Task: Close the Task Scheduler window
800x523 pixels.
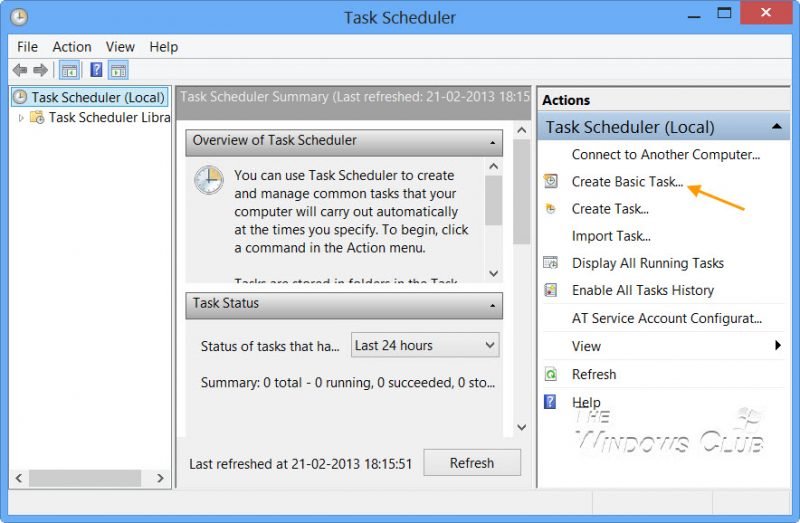Action: (766, 12)
